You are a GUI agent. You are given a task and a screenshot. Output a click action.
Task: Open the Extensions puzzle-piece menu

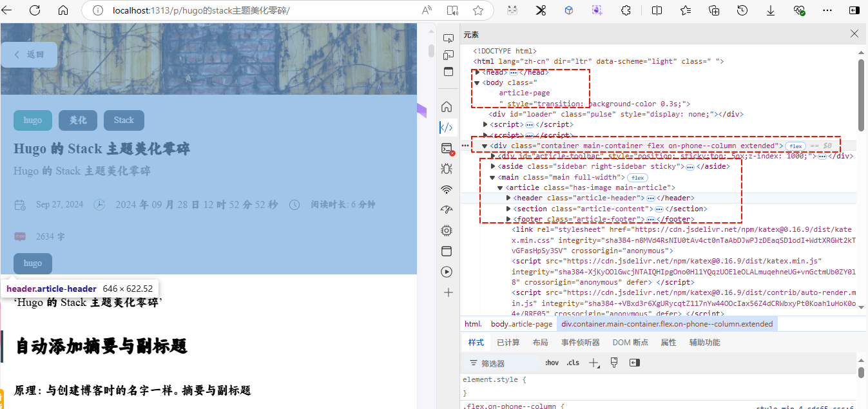click(625, 10)
